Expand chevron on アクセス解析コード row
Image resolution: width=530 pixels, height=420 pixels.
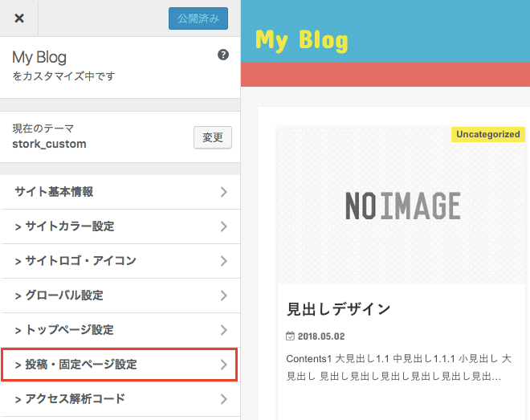223,399
